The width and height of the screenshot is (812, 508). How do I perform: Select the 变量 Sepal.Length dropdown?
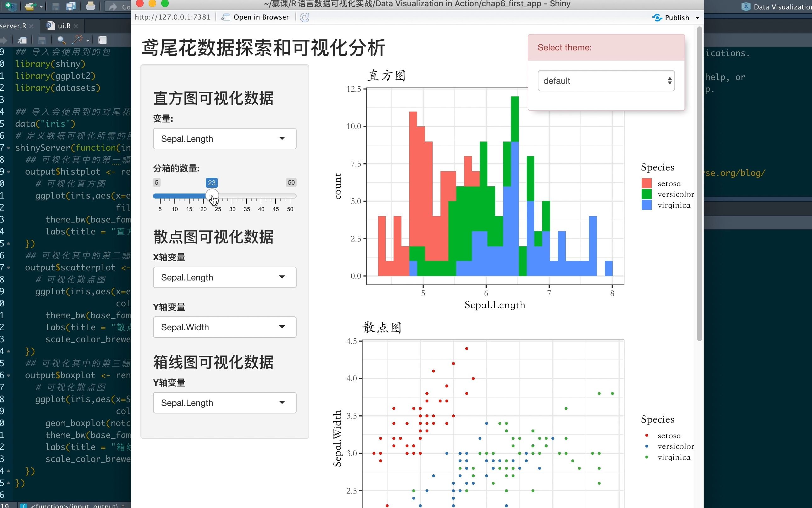(224, 138)
